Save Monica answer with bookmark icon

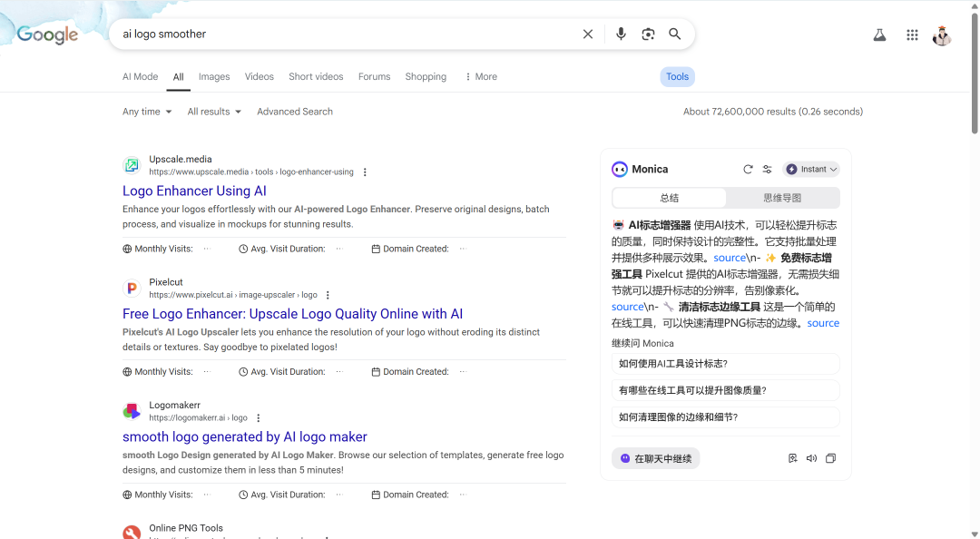pyautogui.click(x=792, y=458)
